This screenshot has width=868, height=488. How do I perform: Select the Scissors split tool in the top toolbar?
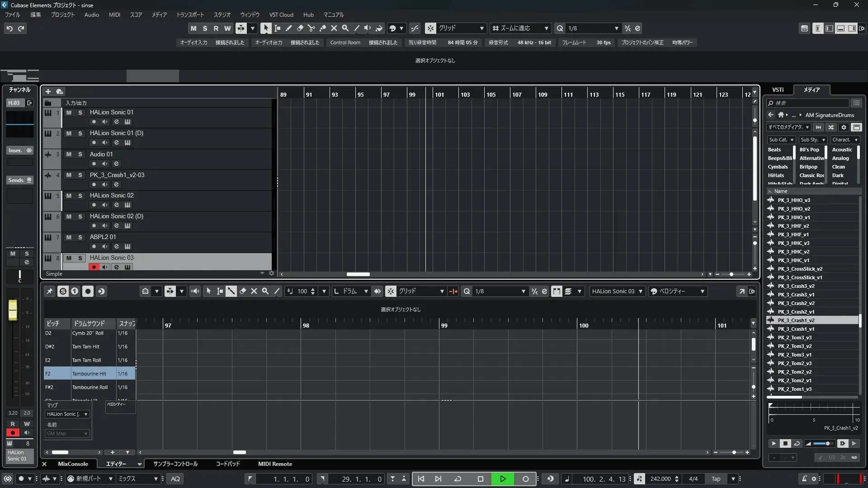pyautogui.click(x=311, y=28)
